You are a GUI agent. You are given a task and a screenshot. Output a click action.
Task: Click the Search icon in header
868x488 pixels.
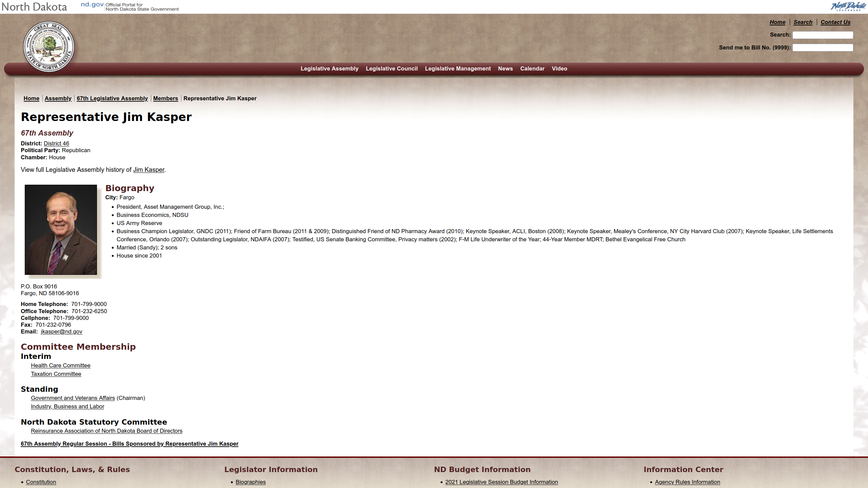point(803,22)
